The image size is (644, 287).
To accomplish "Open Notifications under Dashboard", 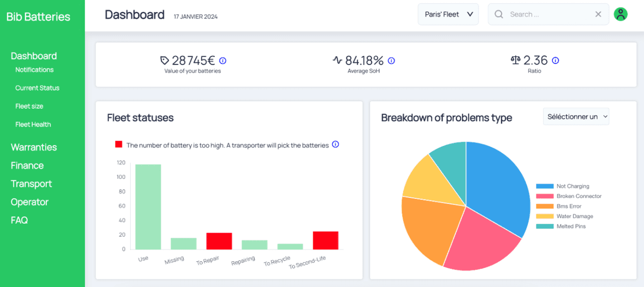I will click(34, 70).
